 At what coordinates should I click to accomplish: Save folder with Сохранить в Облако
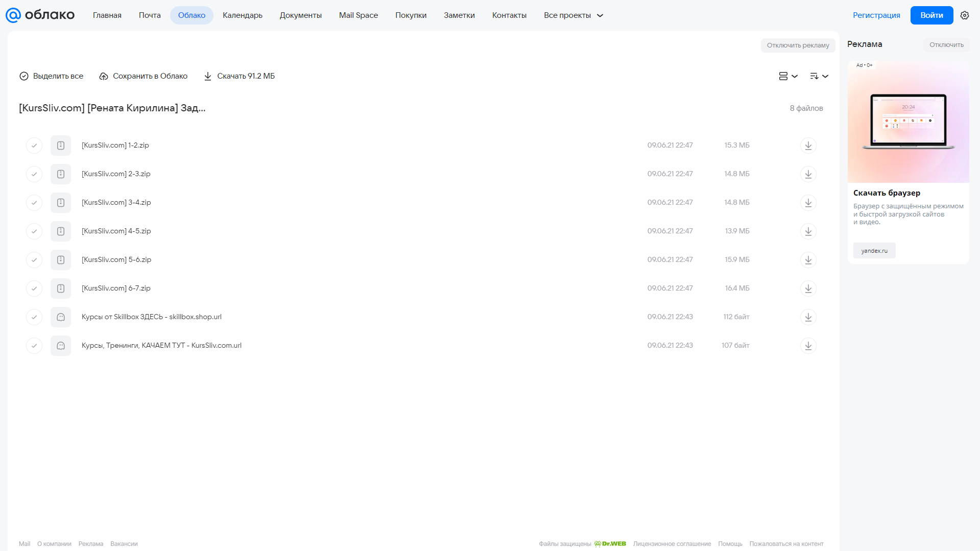pos(144,76)
